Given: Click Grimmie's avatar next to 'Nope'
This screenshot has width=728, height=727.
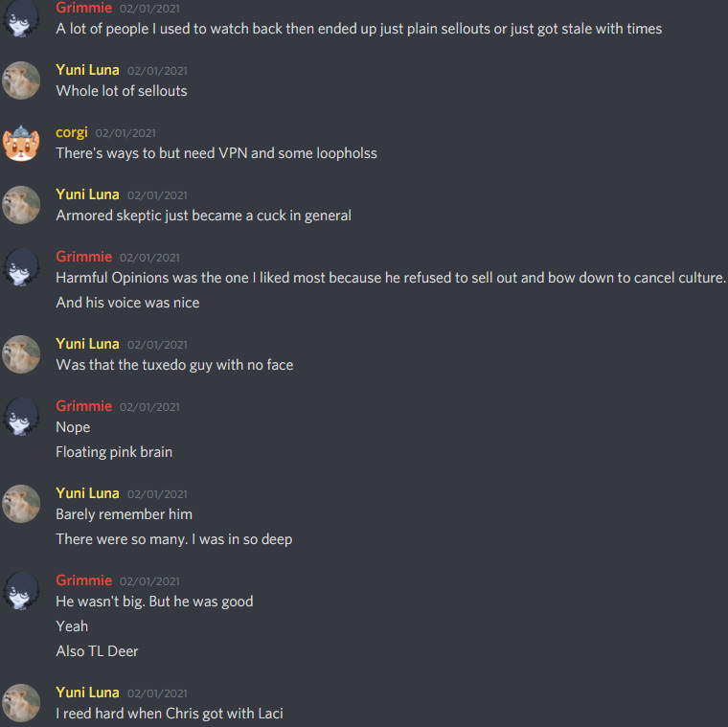Looking at the screenshot, I should pyautogui.click(x=21, y=417).
